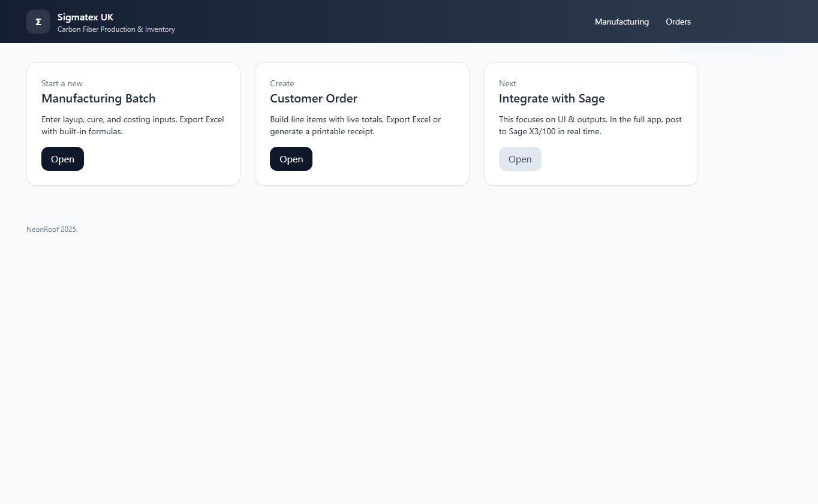Select the 'Create' label above Customer Order

(282, 83)
